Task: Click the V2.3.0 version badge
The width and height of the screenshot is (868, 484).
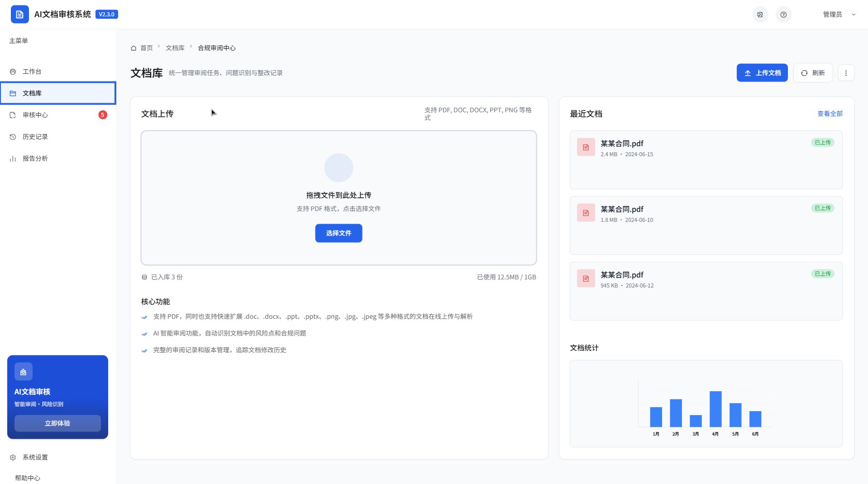Action: 107,14
